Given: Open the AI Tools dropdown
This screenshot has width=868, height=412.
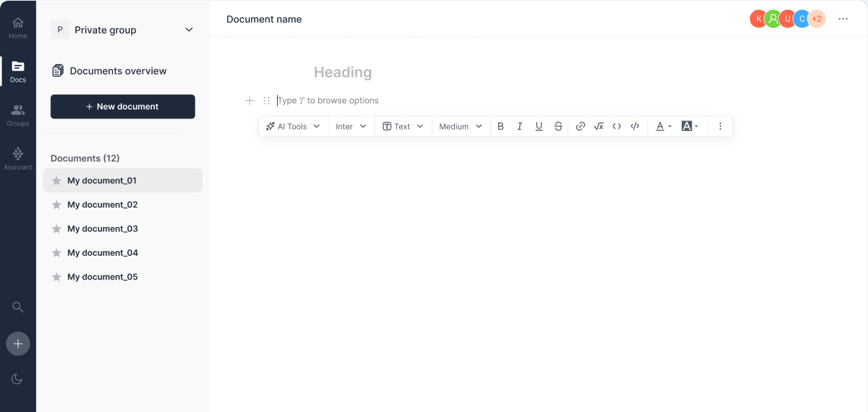Looking at the screenshot, I should 293,126.
